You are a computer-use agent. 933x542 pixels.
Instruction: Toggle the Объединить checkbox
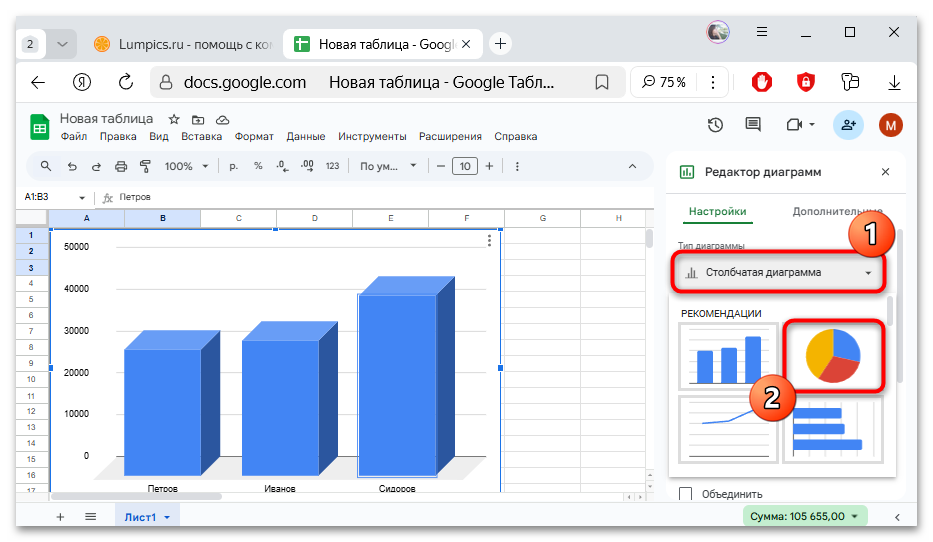click(686, 494)
